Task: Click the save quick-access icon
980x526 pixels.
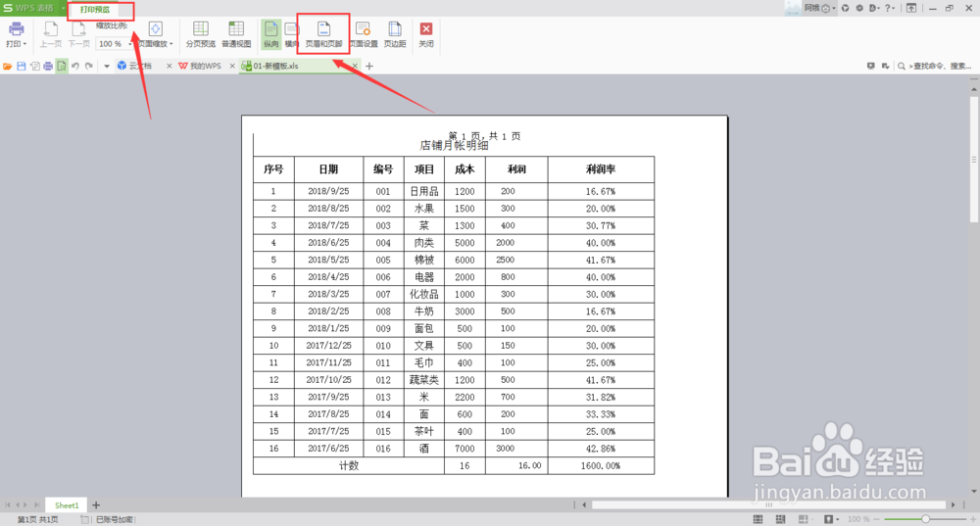Action: click(x=22, y=66)
